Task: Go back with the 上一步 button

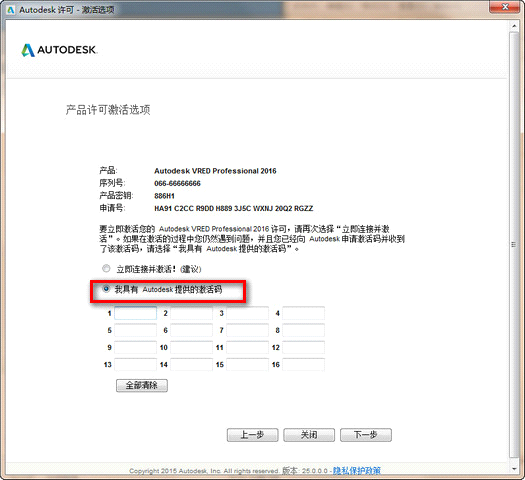Action: point(252,435)
